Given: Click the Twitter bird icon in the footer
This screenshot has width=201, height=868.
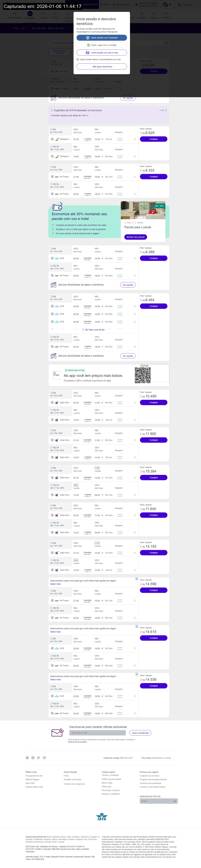Looking at the screenshot, I should tap(38, 758).
